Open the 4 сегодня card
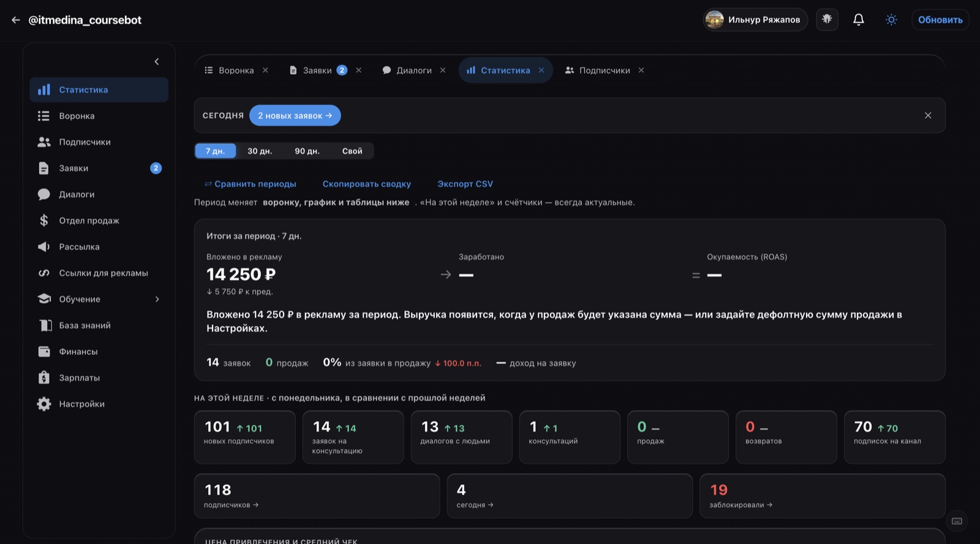Screen dimensions: 980x544 point(570,496)
